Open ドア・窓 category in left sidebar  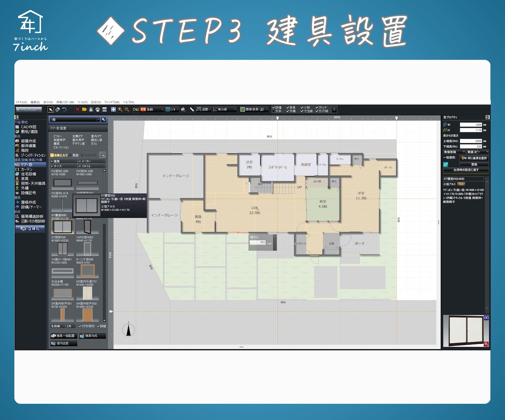point(26,165)
